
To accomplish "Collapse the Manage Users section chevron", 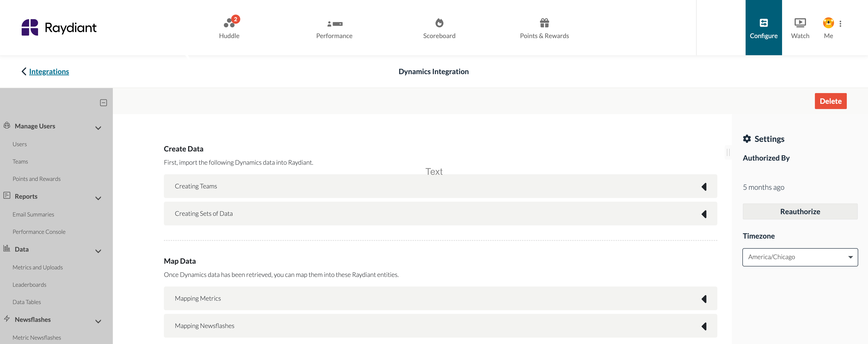I will click(x=98, y=128).
